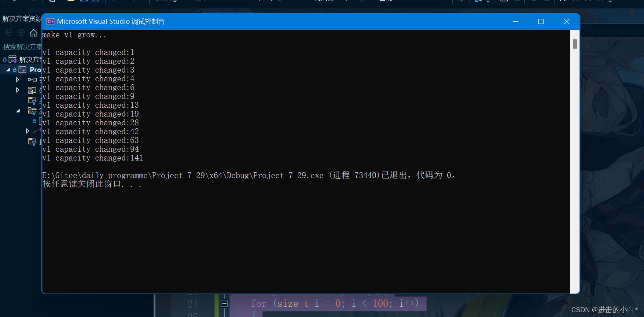Viewport: 644px width, 317px height.
Task: Go back in Solution Explorer
Action: tap(9, 33)
